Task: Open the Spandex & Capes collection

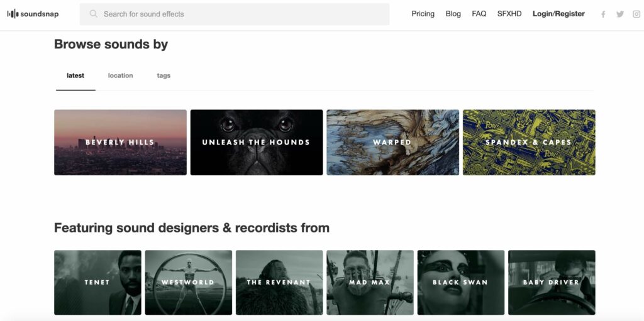Action: [x=529, y=143]
